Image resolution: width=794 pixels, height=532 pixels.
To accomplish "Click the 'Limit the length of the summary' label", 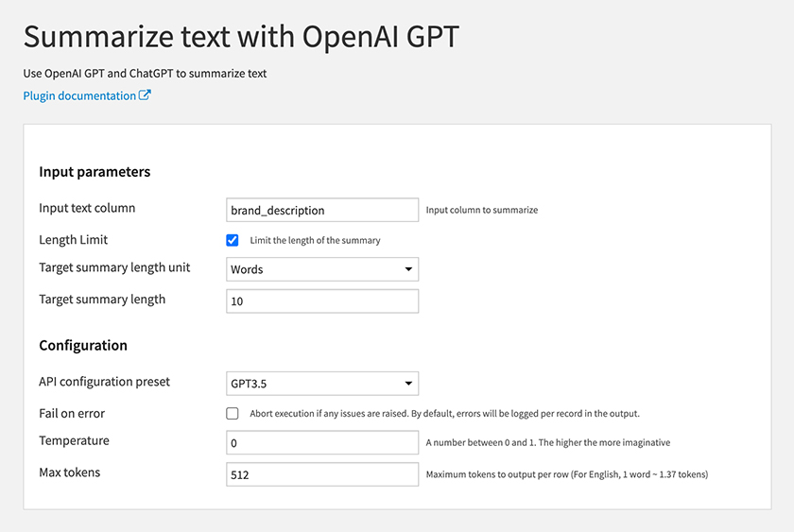I will [x=315, y=240].
